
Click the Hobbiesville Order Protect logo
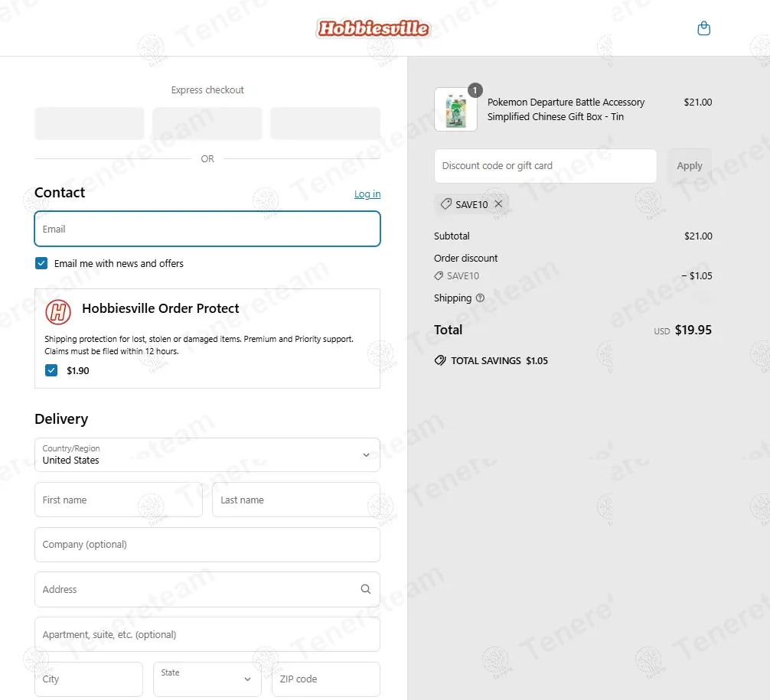(58, 311)
